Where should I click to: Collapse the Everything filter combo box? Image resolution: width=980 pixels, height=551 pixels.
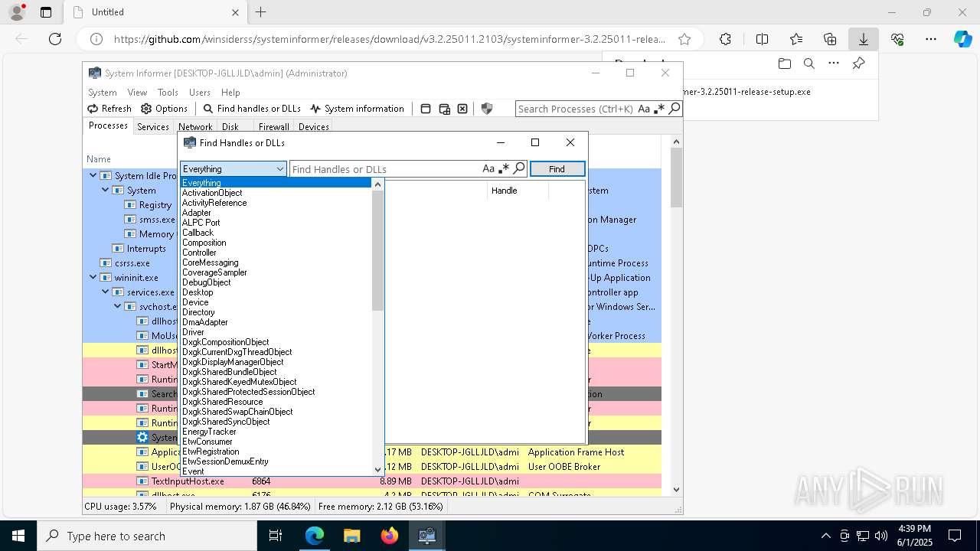234,169
